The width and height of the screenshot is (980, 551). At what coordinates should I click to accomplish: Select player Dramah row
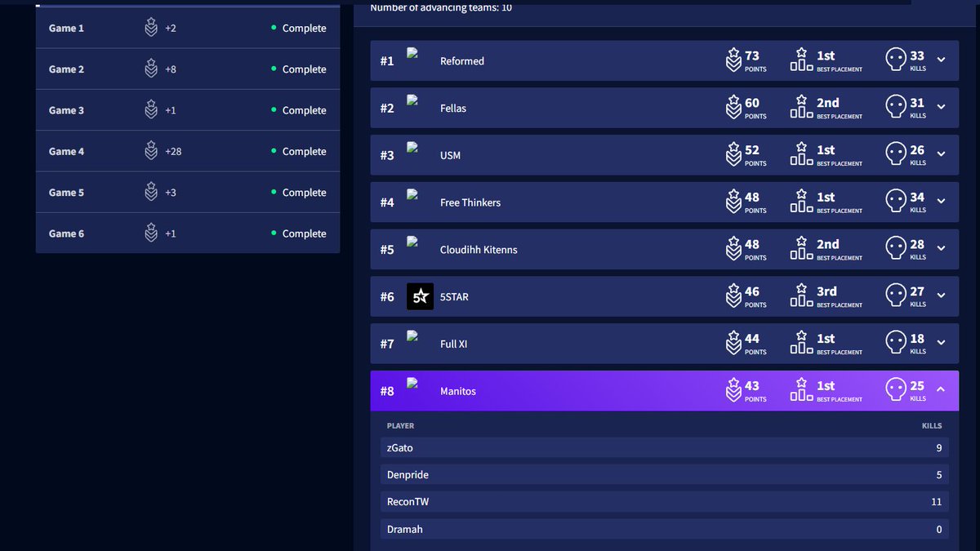pos(665,529)
